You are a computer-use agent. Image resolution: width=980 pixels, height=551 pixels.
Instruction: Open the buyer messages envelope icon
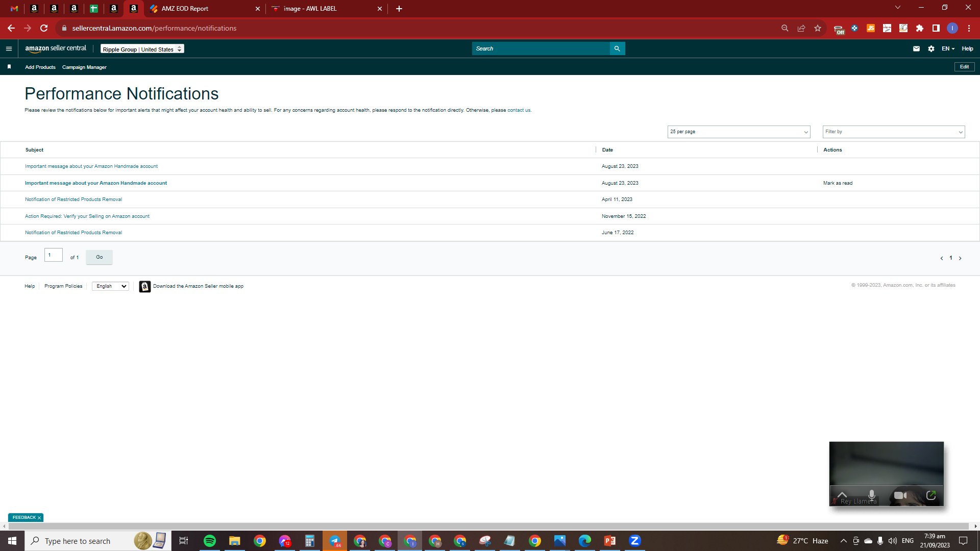[x=916, y=49]
